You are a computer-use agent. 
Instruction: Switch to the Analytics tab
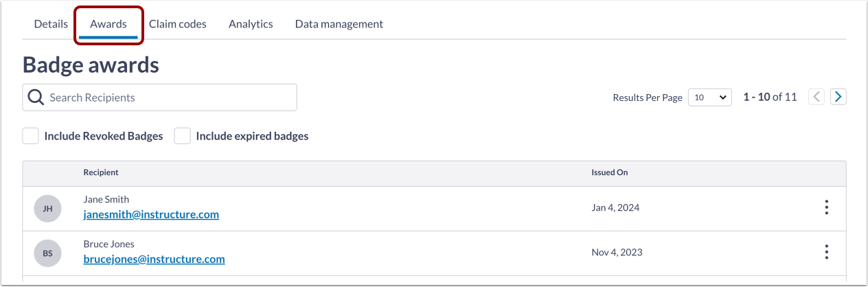pyautogui.click(x=251, y=24)
